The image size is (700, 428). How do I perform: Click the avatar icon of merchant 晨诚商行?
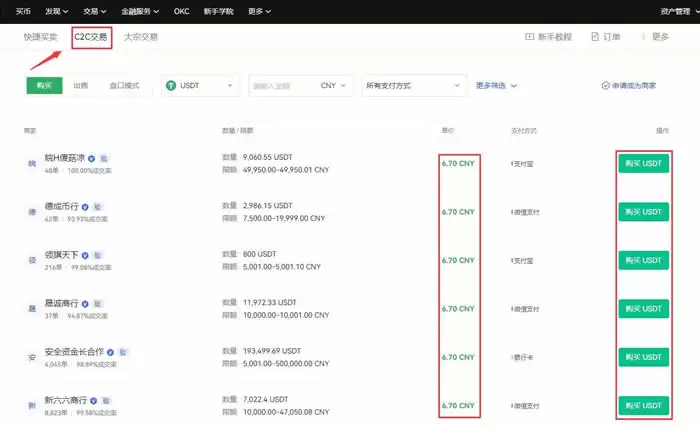click(x=32, y=309)
